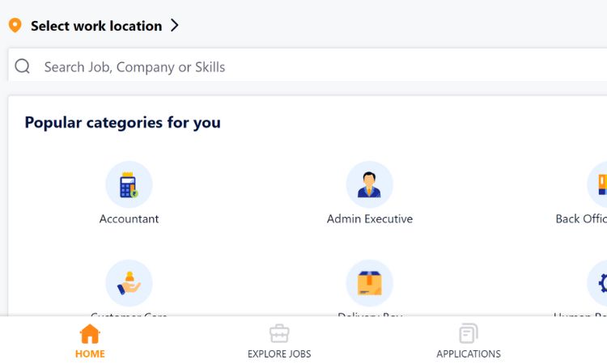607x364 pixels.
Task: Open the Admin Executive category label
Action: point(370,219)
